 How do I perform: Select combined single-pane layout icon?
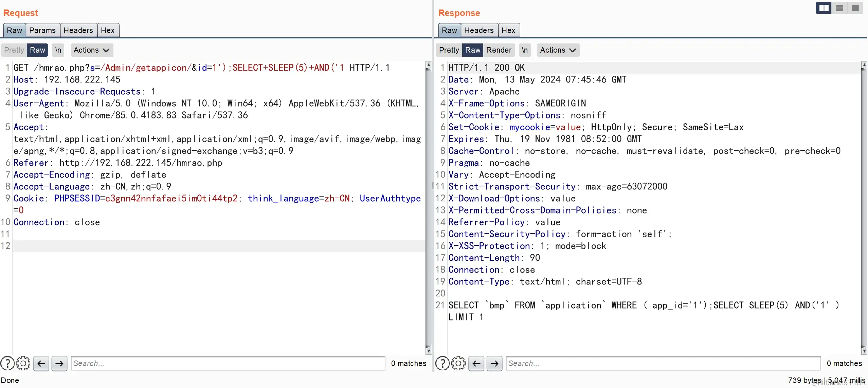[x=855, y=8]
